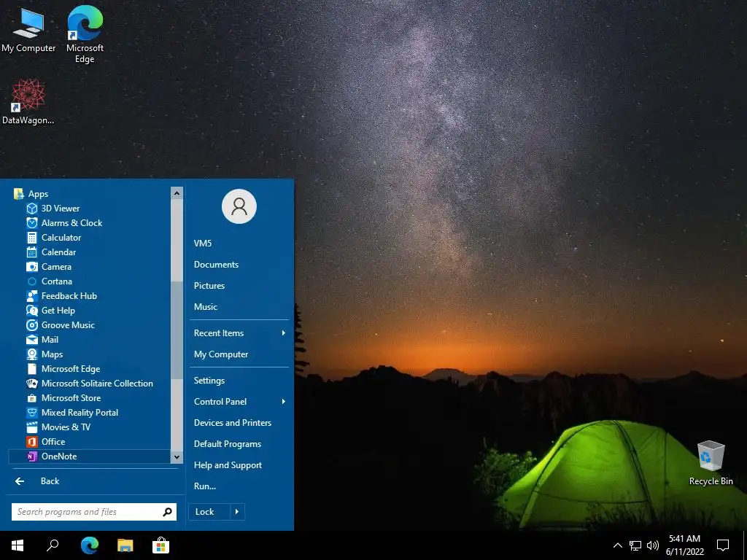Open the Run... dialog

point(239,486)
